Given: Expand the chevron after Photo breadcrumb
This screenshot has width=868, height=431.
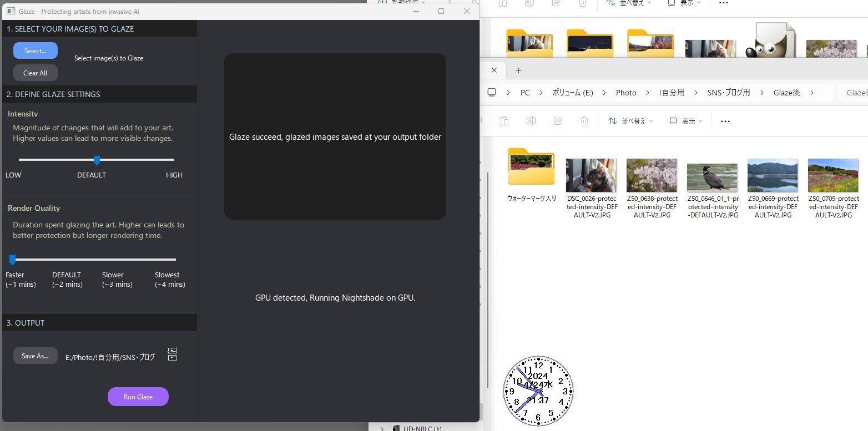Looking at the screenshot, I should 648,93.
